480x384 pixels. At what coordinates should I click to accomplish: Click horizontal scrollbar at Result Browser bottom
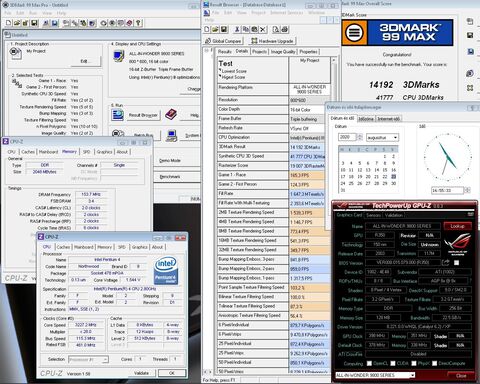[x=209, y=372]
